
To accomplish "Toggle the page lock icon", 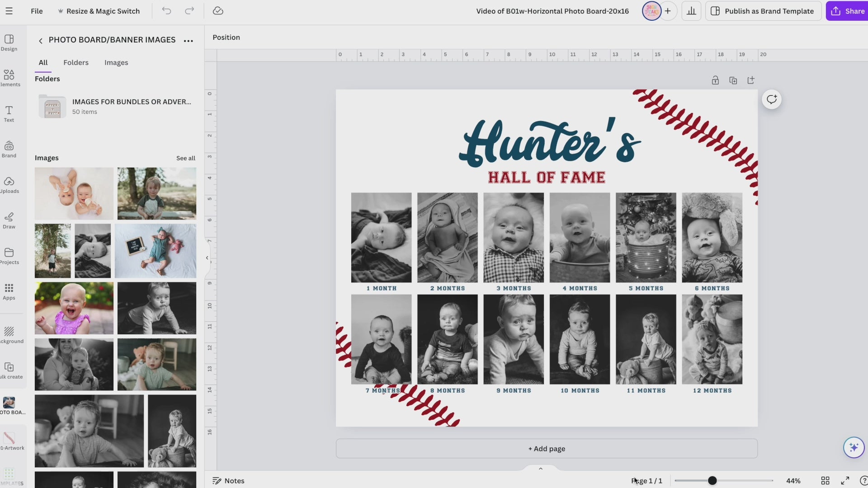I will [x=715, y=80].
